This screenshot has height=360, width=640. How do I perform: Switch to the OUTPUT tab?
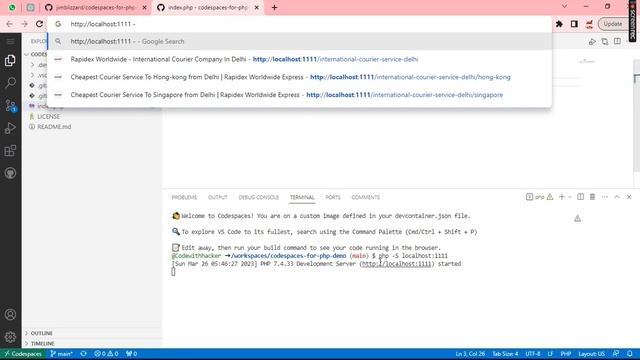click(218, 197)
